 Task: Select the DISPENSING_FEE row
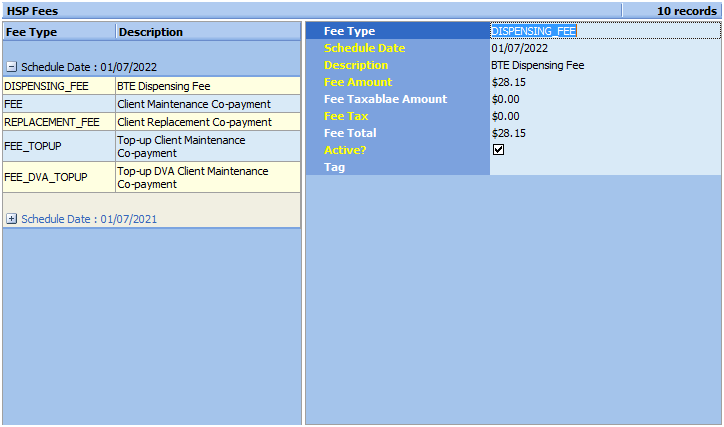coord(58,86)
